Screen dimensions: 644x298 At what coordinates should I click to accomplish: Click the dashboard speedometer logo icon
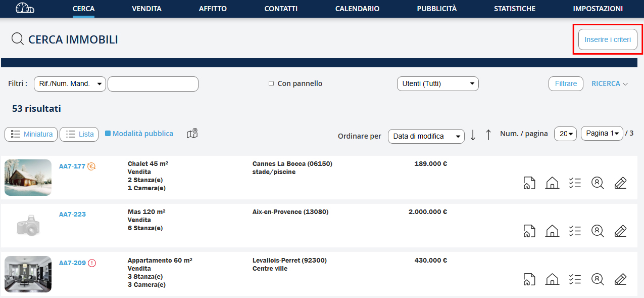25,9
